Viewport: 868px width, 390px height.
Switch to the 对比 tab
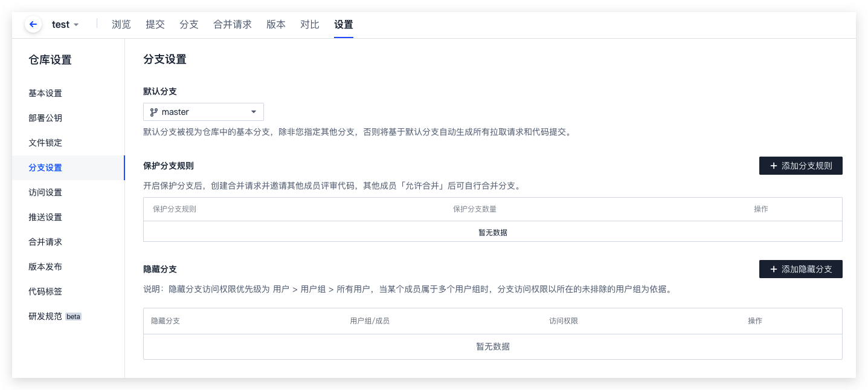[310, 25]
